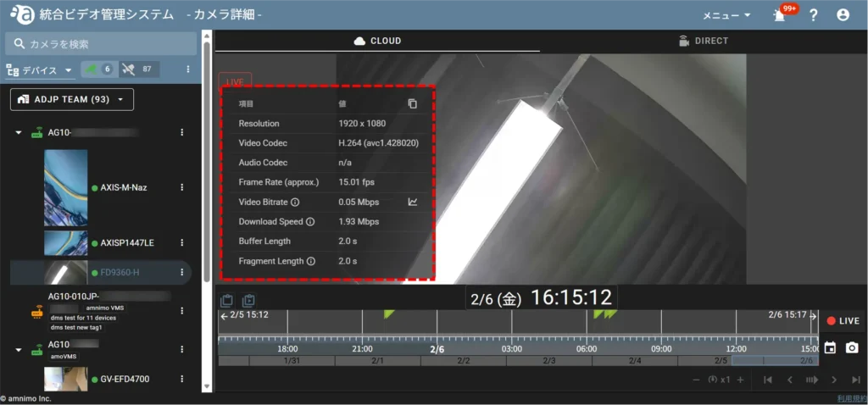Click the help question mark icon

813,15
